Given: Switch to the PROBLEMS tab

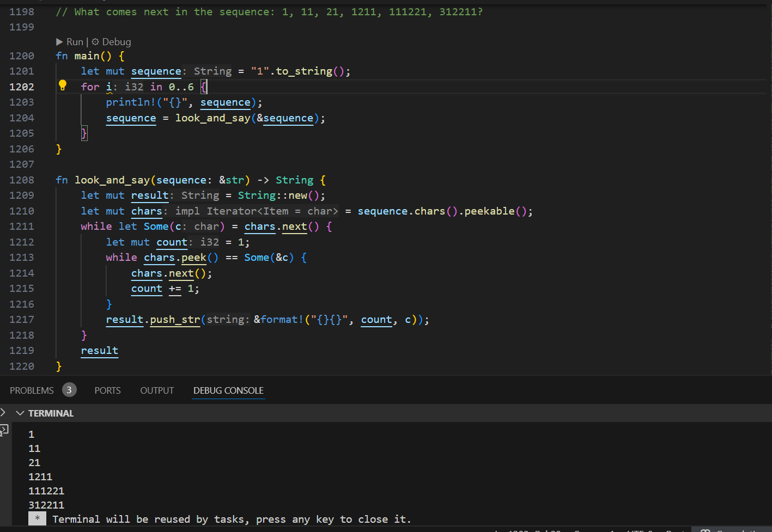Looking at the screenshot, I should (32, 390).
